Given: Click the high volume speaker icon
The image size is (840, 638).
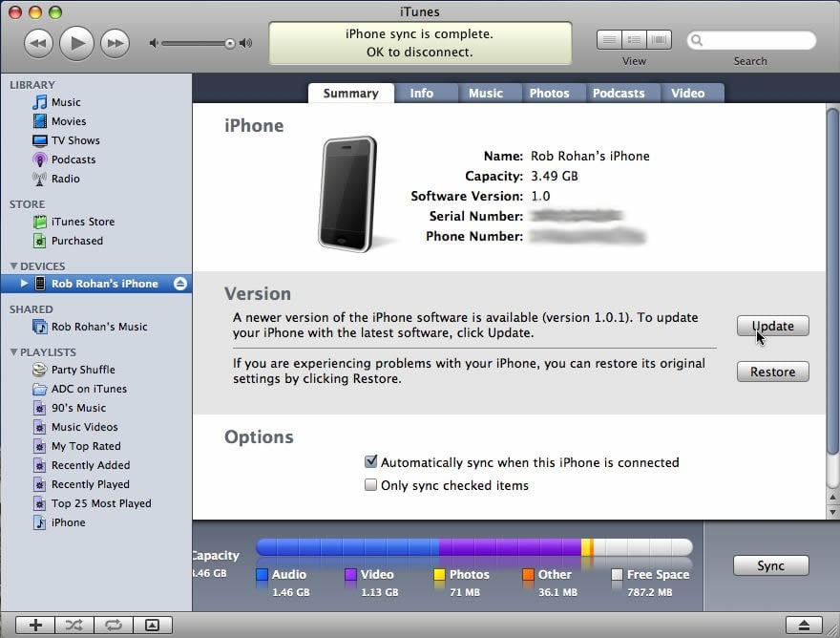Looking at the screenshot, I should 246,43.
